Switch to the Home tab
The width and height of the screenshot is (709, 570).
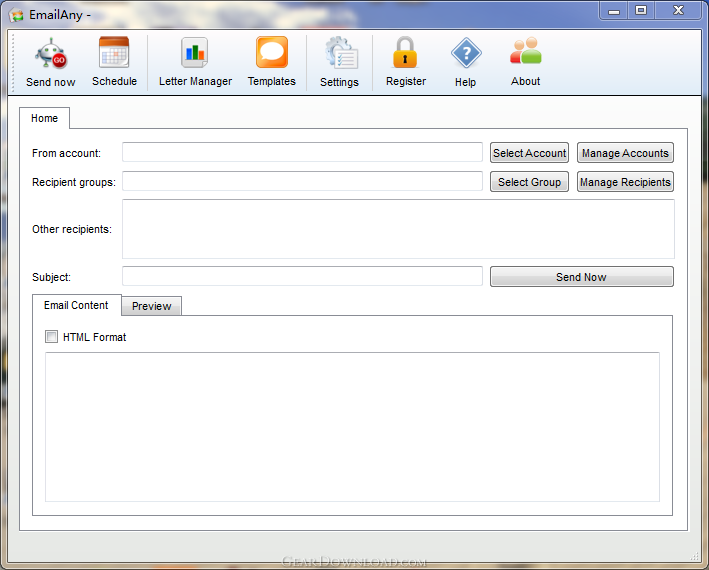point(44,118)
